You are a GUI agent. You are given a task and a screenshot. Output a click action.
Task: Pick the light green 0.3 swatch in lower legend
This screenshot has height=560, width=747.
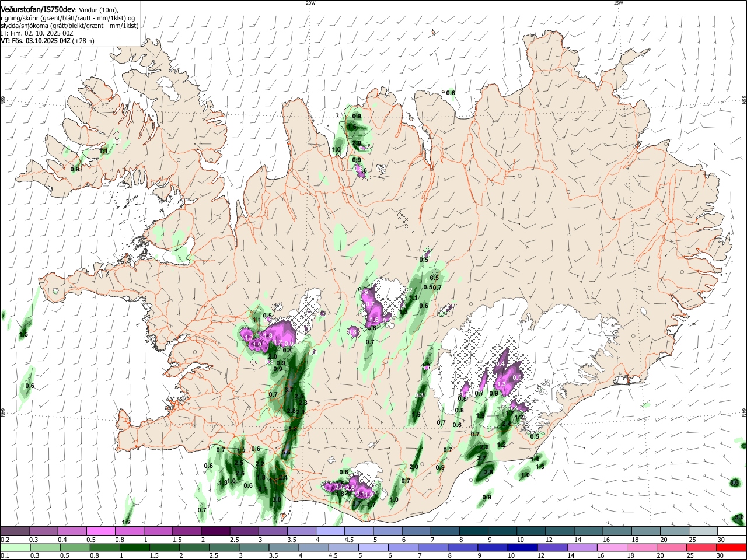click(46, 548)
